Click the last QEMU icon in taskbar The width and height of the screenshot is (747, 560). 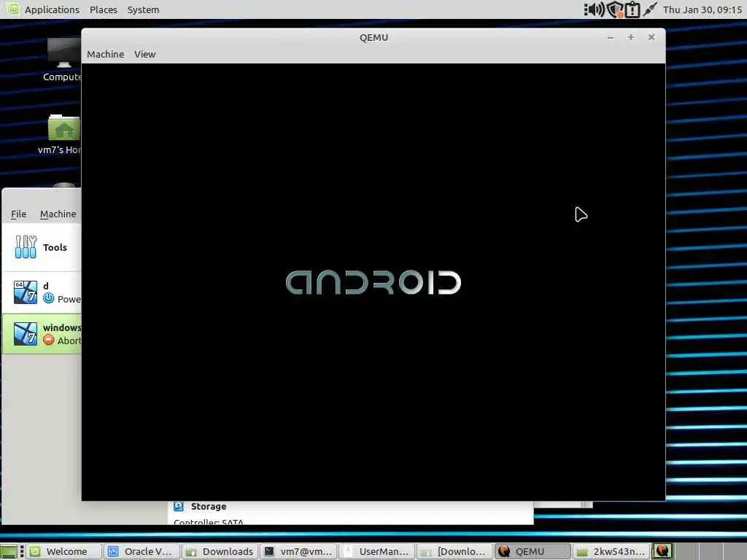(x=662, y=551)
